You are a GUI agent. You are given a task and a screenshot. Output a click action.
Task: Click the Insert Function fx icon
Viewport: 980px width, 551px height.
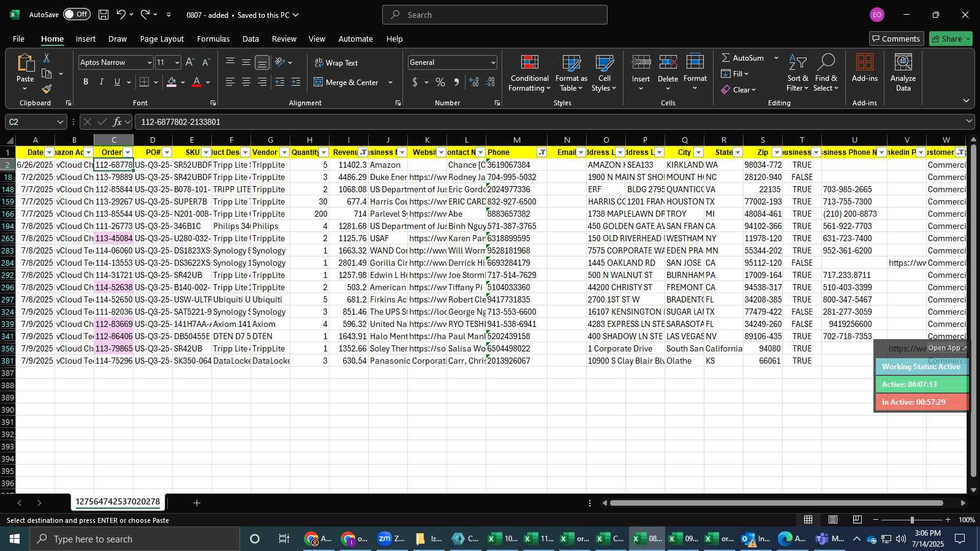click(x=118, y=122)
